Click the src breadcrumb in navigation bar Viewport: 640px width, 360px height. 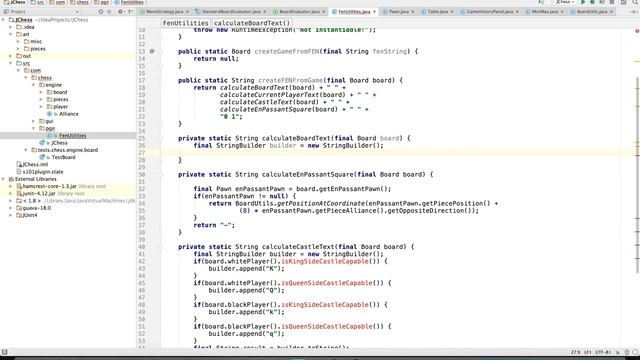coord(37,2)
